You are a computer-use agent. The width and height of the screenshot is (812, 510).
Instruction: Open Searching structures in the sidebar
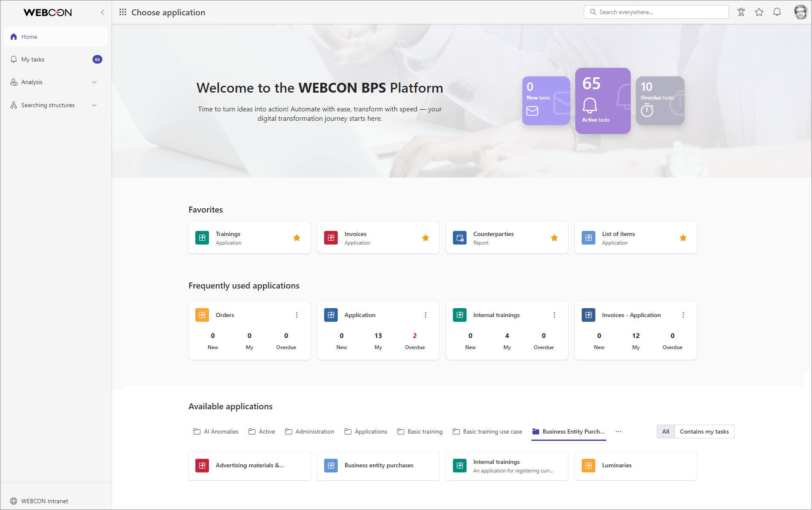click(x=56, y=105)
